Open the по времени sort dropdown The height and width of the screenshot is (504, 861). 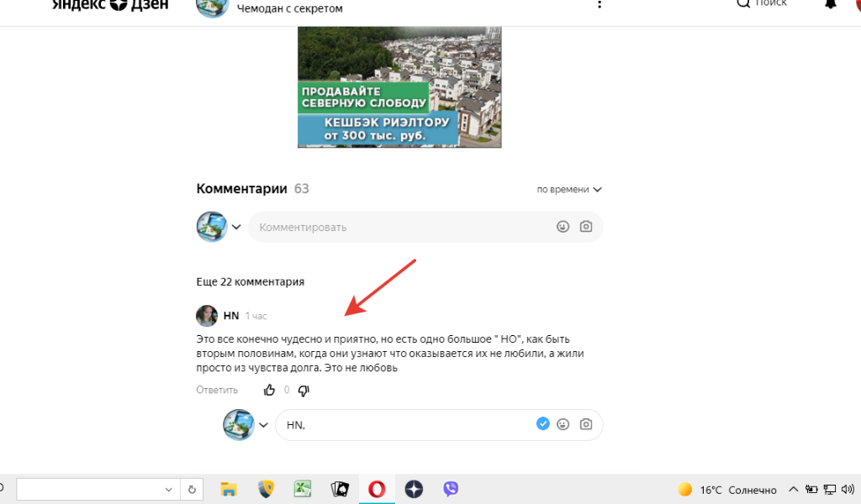point(569,189)
